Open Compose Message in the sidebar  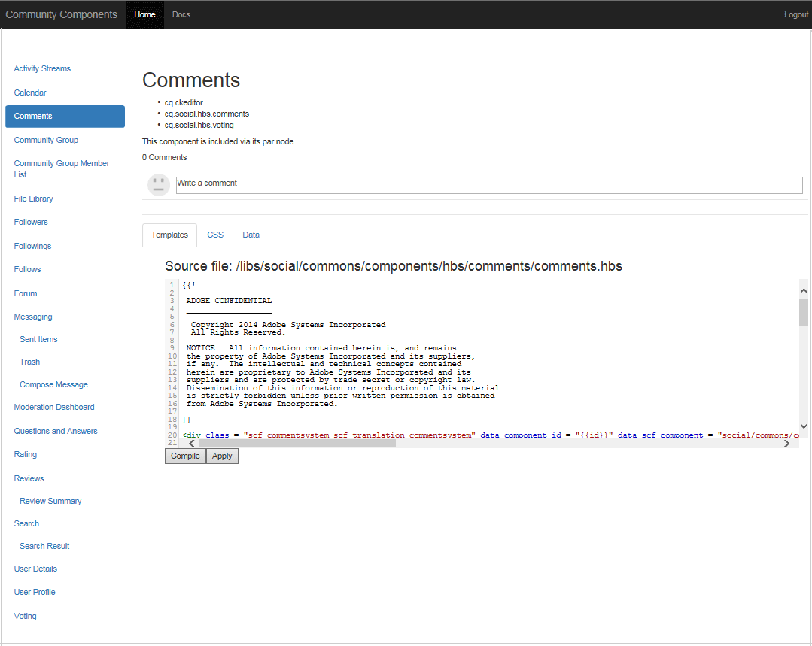coord(54,384)
